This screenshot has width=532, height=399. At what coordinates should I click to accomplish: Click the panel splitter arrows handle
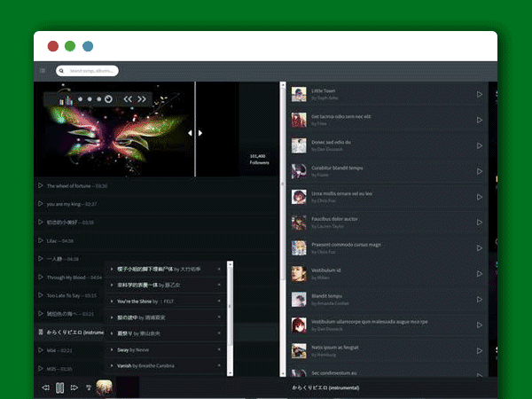tap(195, 133)
